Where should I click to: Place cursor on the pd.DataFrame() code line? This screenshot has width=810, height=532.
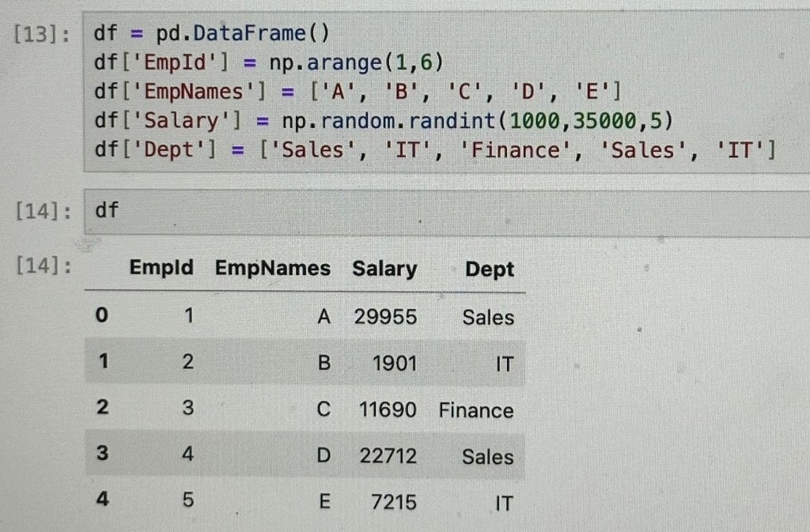210,33
